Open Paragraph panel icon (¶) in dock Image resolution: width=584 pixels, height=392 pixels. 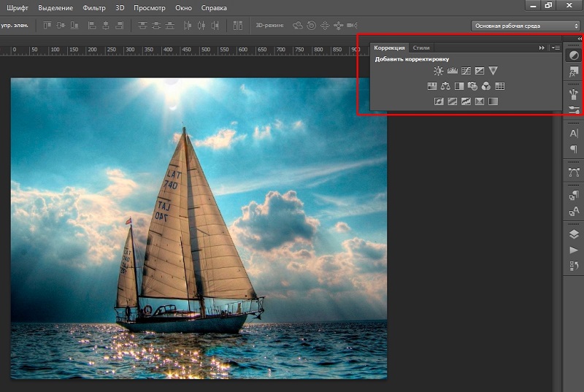click(x=574, y=150)
